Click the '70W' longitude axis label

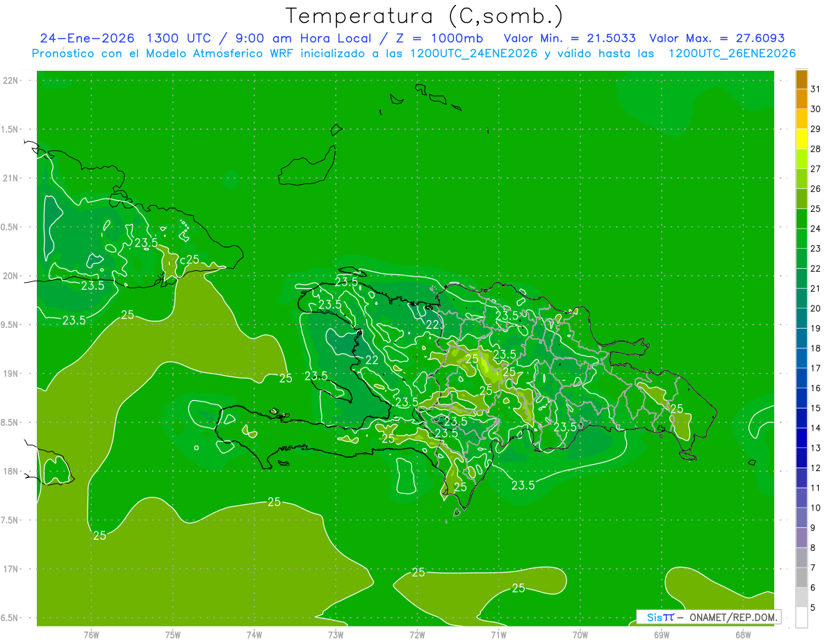tap(580, 635)
